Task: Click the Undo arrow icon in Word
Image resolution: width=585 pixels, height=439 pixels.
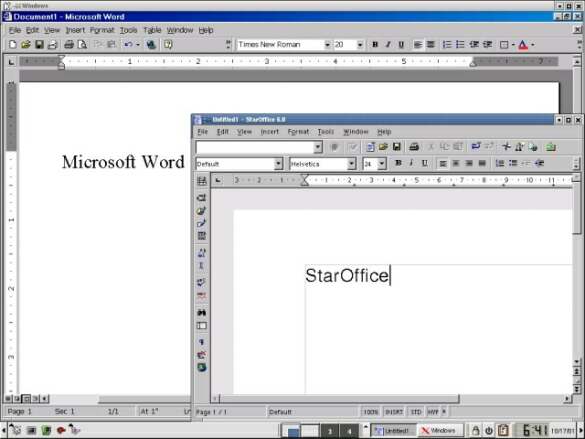Action: (128, 45)
